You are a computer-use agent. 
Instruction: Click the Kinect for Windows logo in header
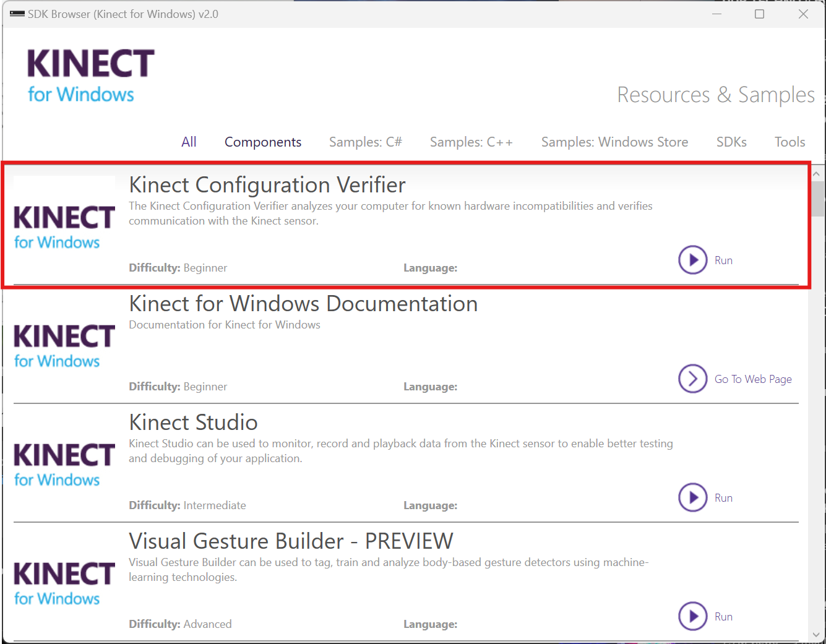(x=90, y=76)
